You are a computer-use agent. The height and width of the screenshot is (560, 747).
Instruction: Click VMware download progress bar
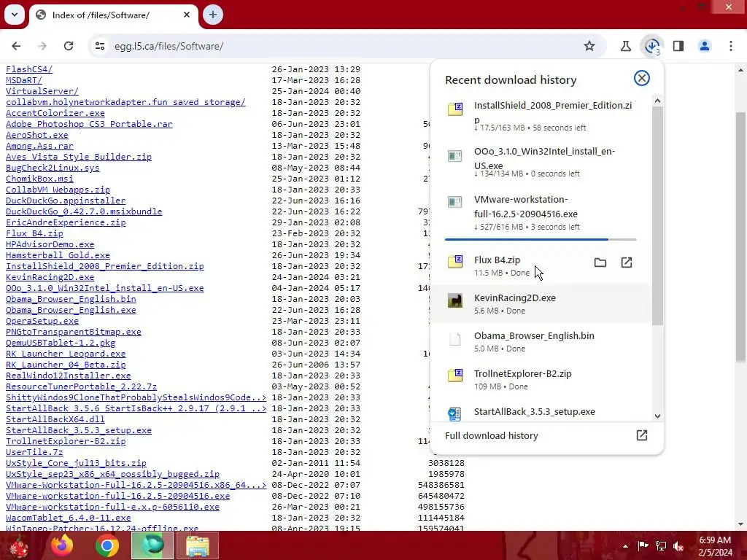[541, 239]
